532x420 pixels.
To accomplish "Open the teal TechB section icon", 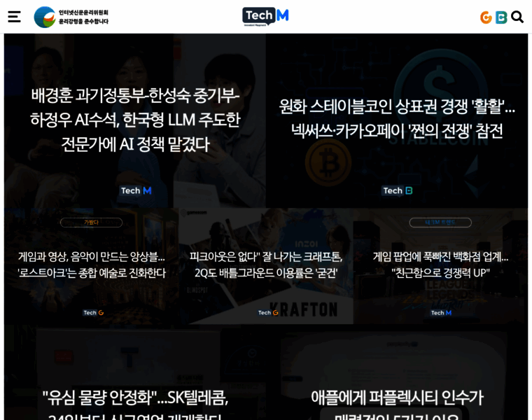I will coord(501,17).
